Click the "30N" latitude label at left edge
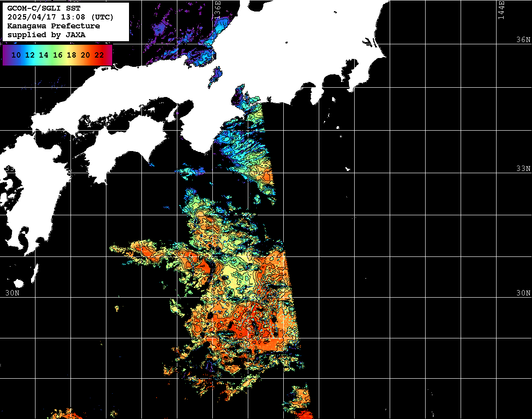 tap(12, 293)
